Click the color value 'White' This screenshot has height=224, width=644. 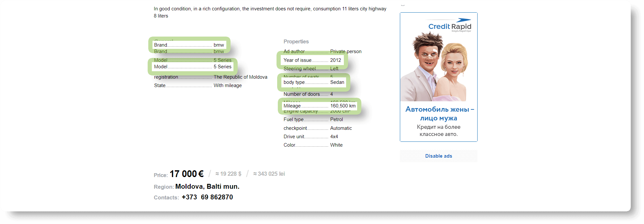click(336, 145)
